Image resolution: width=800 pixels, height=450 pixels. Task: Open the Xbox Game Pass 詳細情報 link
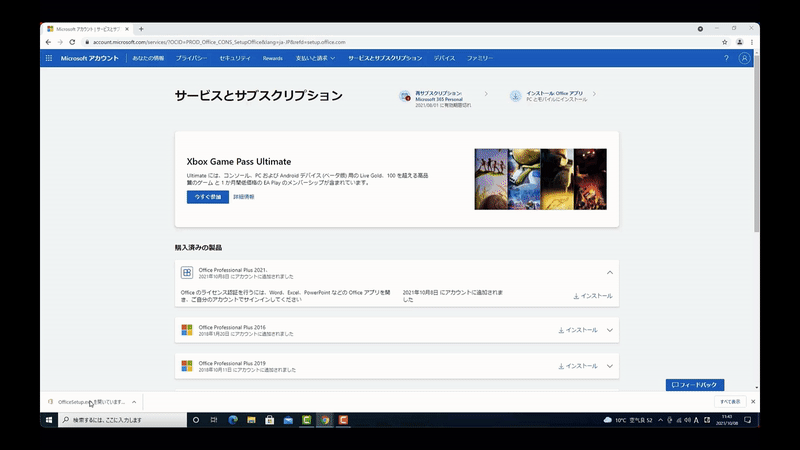point(244,197)
